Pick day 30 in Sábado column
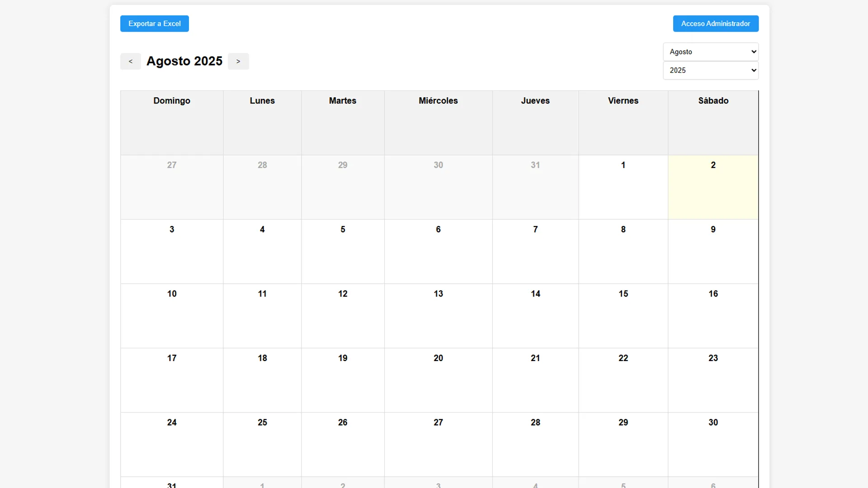 coord(713,444)
